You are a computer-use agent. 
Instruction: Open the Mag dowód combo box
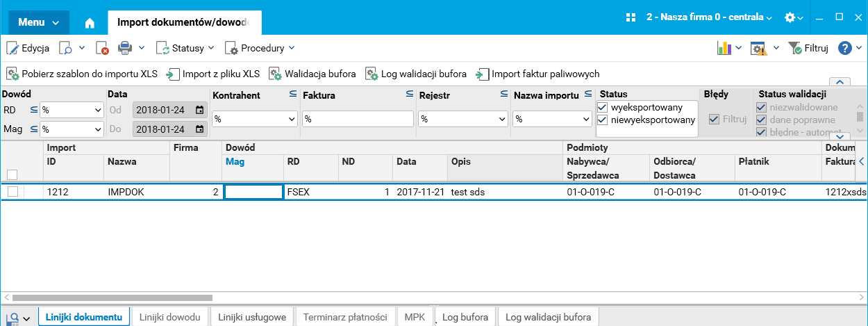click(72, 129)
